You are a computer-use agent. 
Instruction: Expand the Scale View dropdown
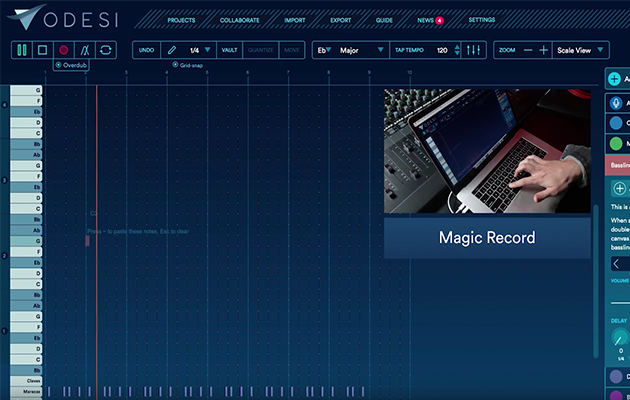pyautogui.click(x=579, y=50)
